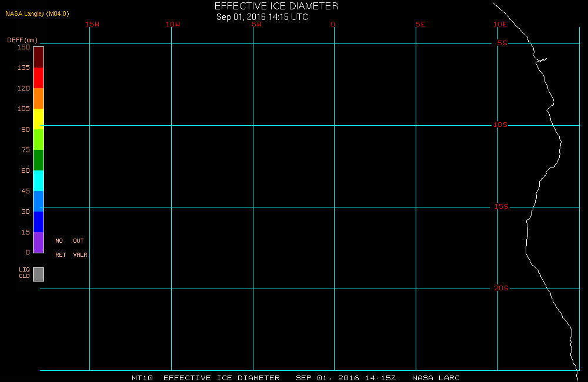The width and height of the screenshot is (588, 382).
Task: Click the 75 scale value
Action: (x=25, y=150)
